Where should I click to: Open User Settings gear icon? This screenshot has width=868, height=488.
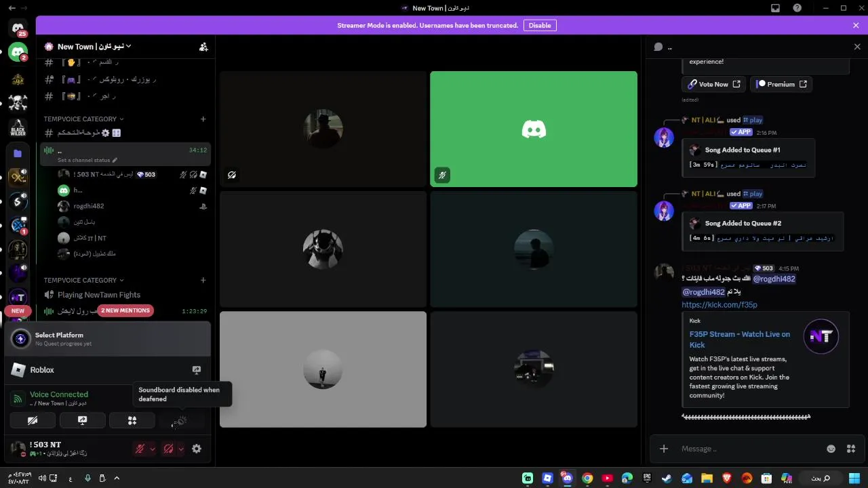coord(197,449)
